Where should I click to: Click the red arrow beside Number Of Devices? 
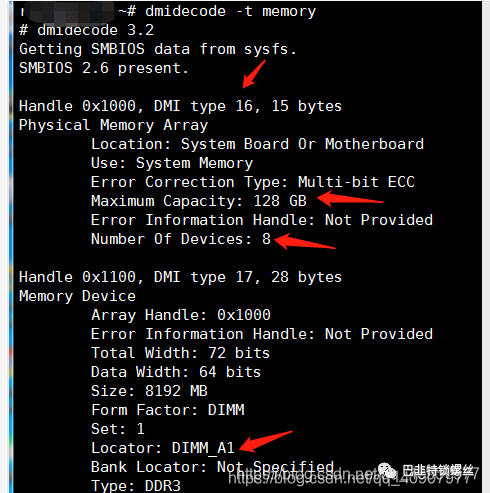[304, 241]
